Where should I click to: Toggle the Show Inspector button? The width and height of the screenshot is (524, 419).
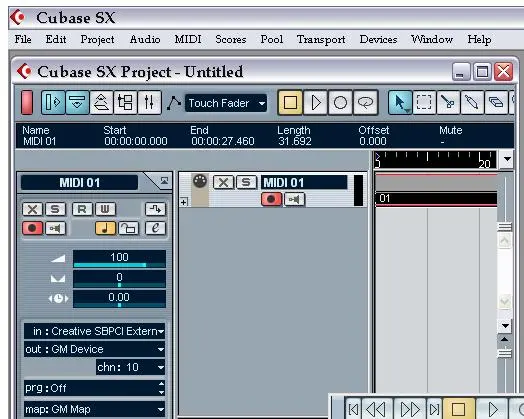[53, 102]
